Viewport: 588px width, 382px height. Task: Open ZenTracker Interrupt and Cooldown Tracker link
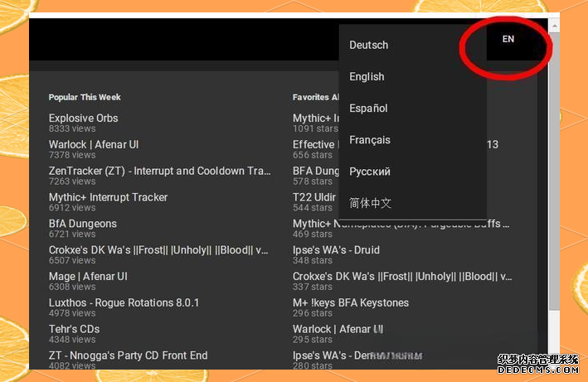click(159, 171)
